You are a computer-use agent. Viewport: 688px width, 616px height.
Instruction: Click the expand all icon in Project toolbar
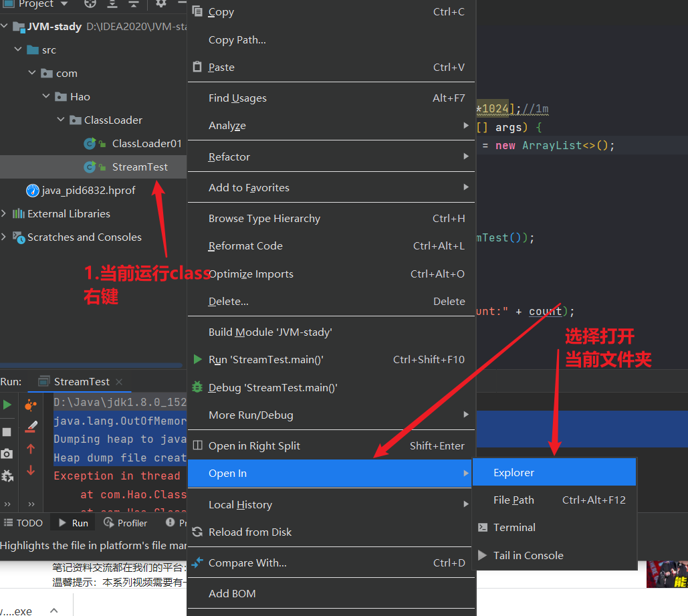112,4
